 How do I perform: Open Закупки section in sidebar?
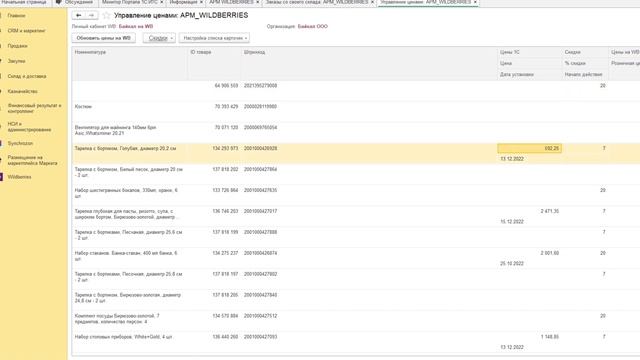coord(16,61)
